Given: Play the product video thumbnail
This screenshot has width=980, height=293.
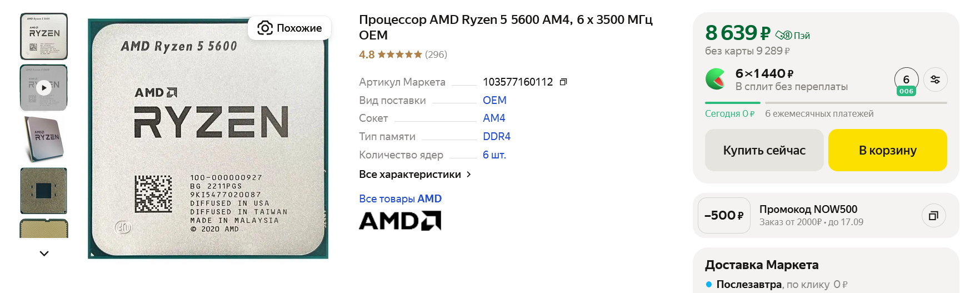Looking at the screenshot, I should tap(44, 87).
